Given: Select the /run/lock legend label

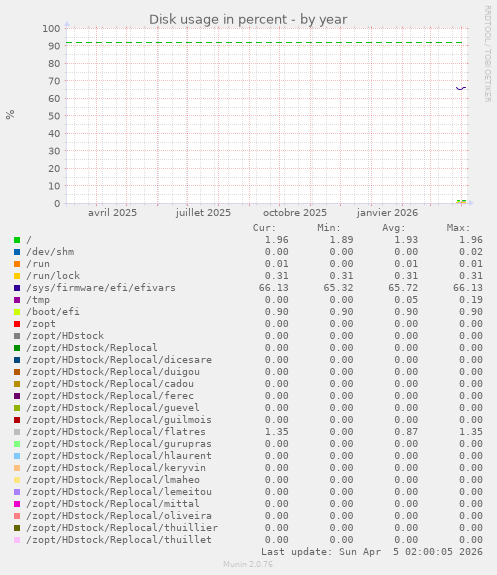Looking at the screenshot, I should [x=53, y=276].
